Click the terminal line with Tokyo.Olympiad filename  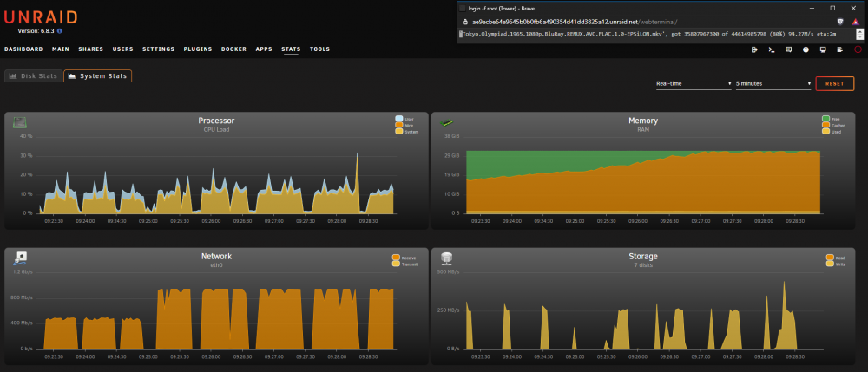pyautogui.click(x=648, y=35)
